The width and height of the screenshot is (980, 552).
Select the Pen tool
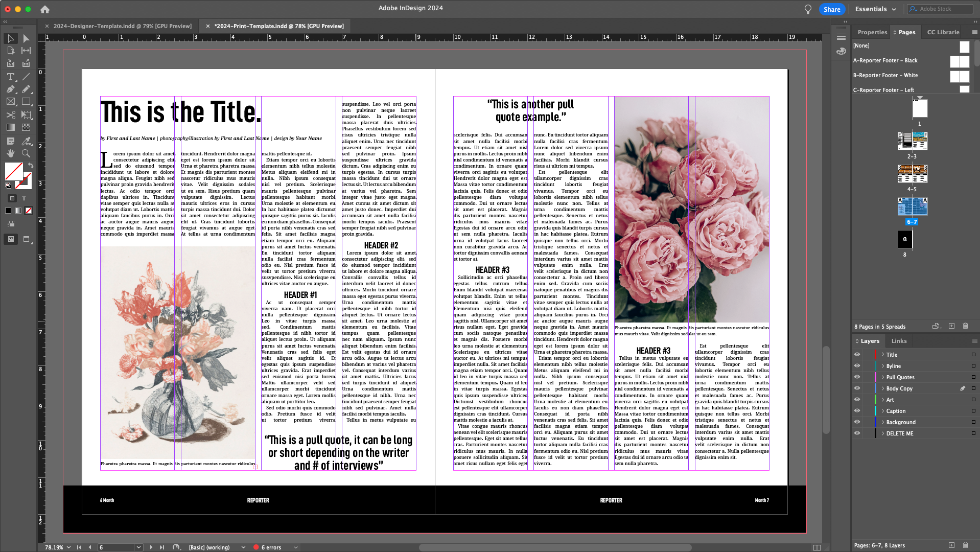click(x=11, y=89)
